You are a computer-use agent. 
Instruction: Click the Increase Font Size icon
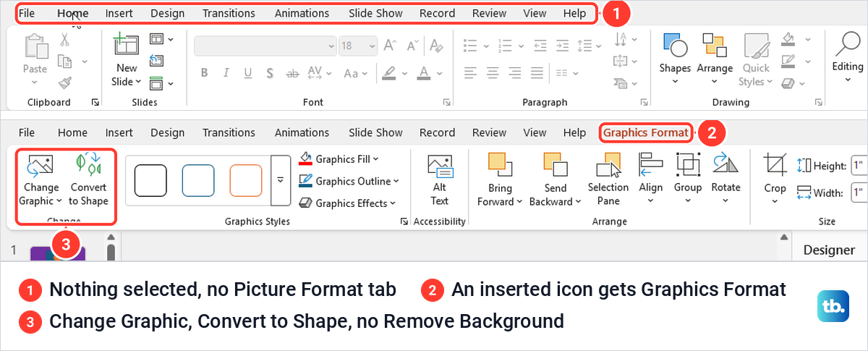tap(391, 46)
